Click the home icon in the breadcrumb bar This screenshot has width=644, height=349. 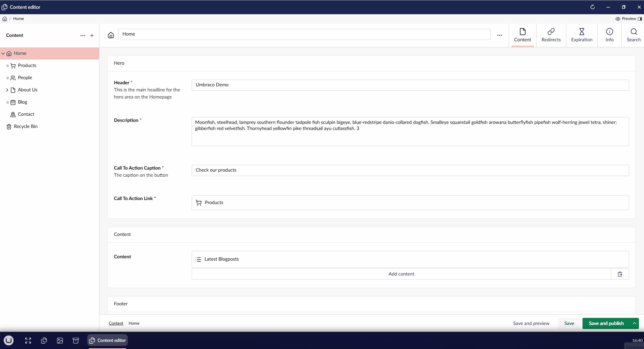[5, 19]
